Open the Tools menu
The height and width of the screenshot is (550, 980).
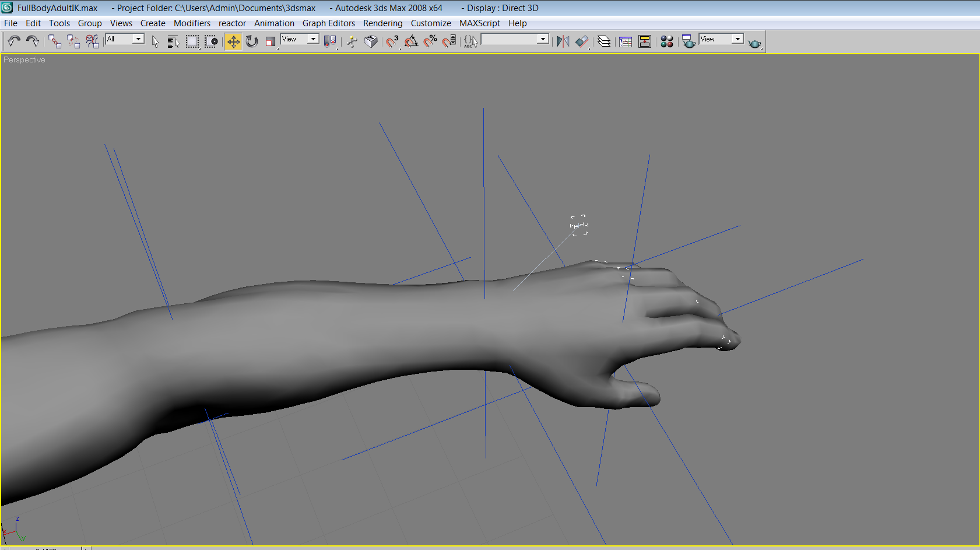click(x=59, y=23)
